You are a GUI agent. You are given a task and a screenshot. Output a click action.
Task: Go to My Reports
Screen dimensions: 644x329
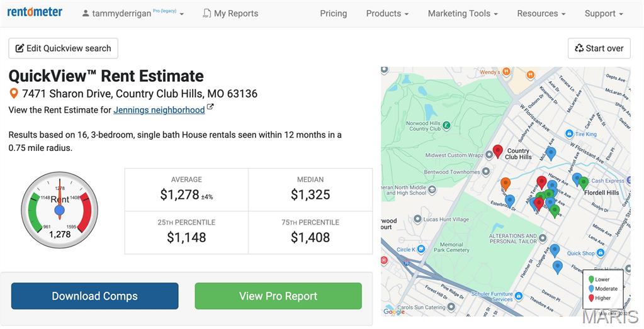click(x=230, y=13)
